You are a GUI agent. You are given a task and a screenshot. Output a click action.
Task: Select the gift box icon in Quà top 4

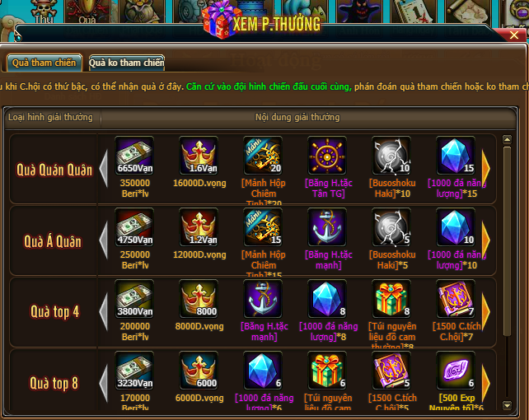coord(391,299)
